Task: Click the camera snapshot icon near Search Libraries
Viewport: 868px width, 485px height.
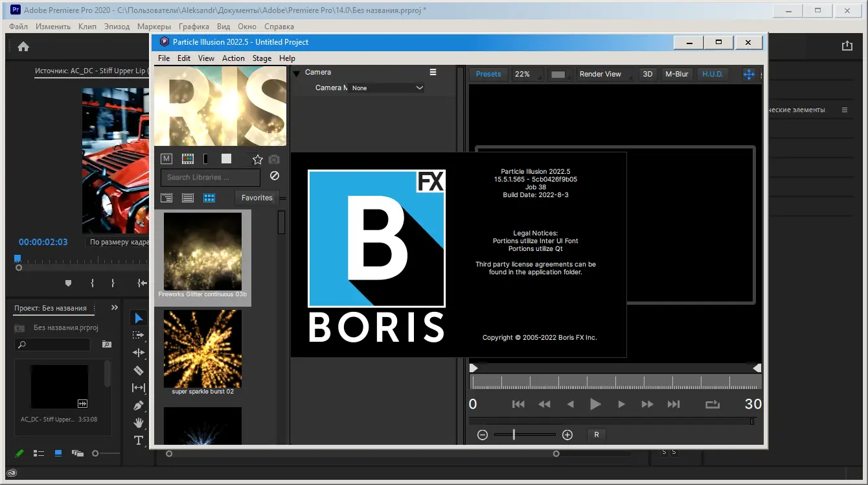Action: (273, 159)
